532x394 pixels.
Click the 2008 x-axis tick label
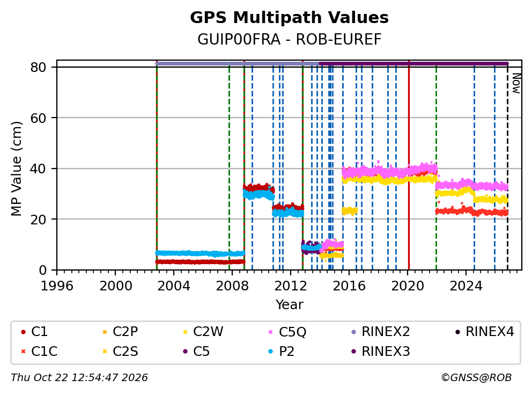click(232, 286)
